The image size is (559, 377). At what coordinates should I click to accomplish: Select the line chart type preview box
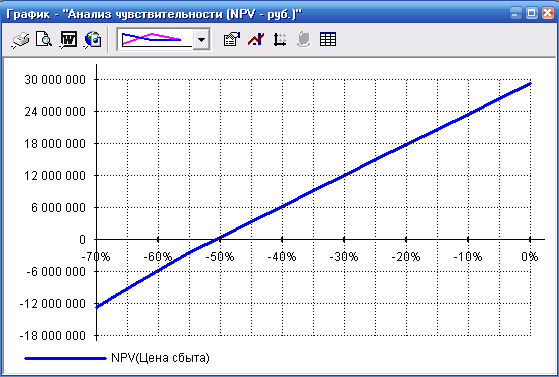click(x=155, y=39)
